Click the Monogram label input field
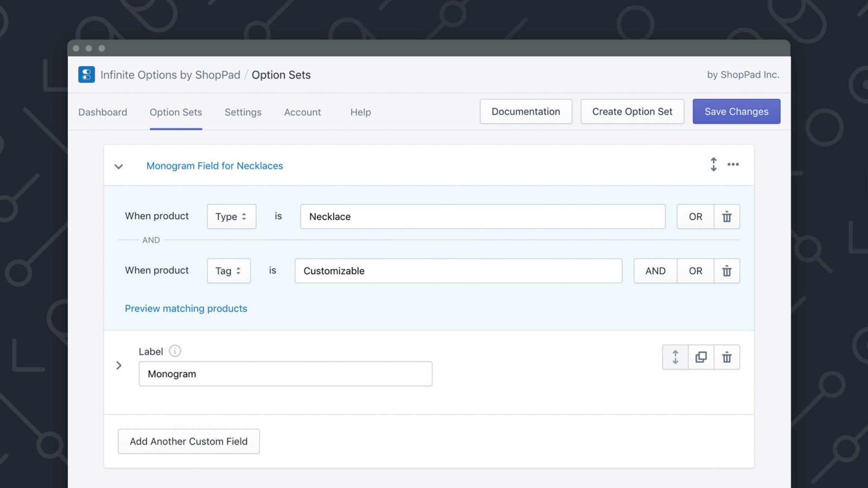 [285, 374]
